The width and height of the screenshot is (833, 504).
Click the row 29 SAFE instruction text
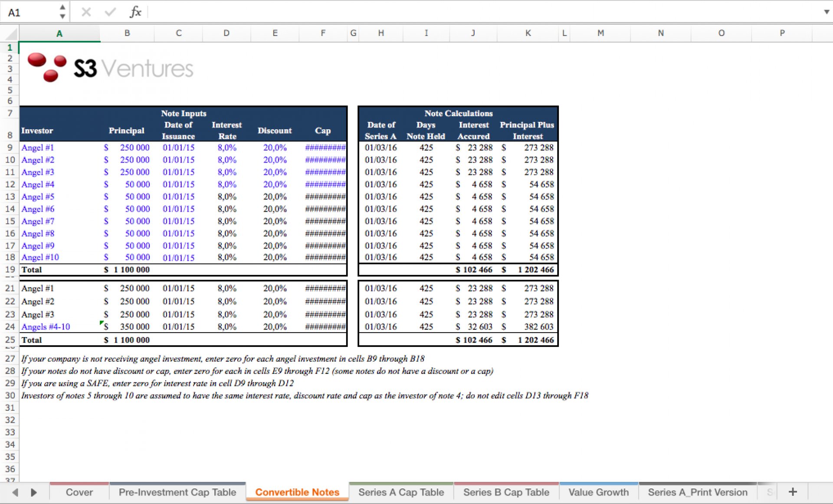click(157, 383)
